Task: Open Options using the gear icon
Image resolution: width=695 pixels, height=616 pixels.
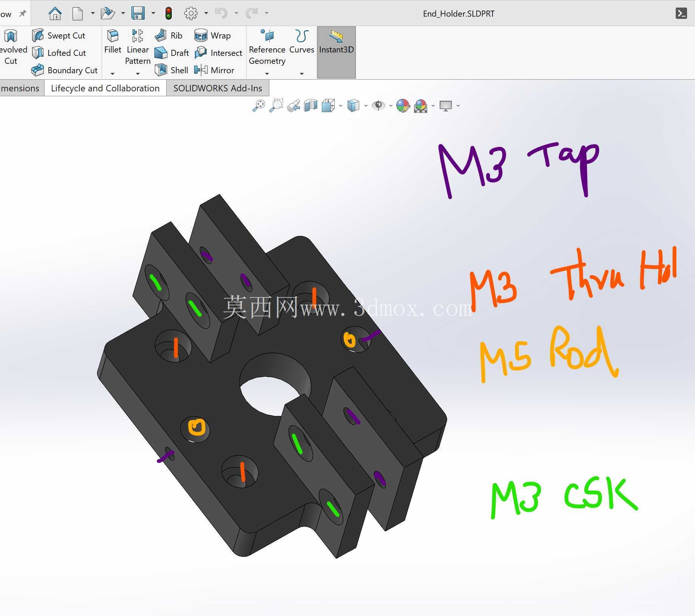Action: tap(191, 14)
